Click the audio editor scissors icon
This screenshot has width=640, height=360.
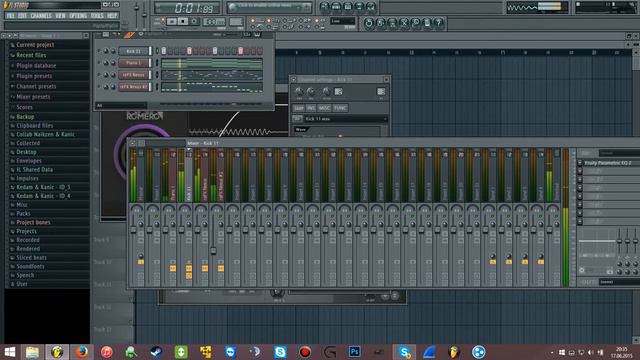click(x=404, y=23)
